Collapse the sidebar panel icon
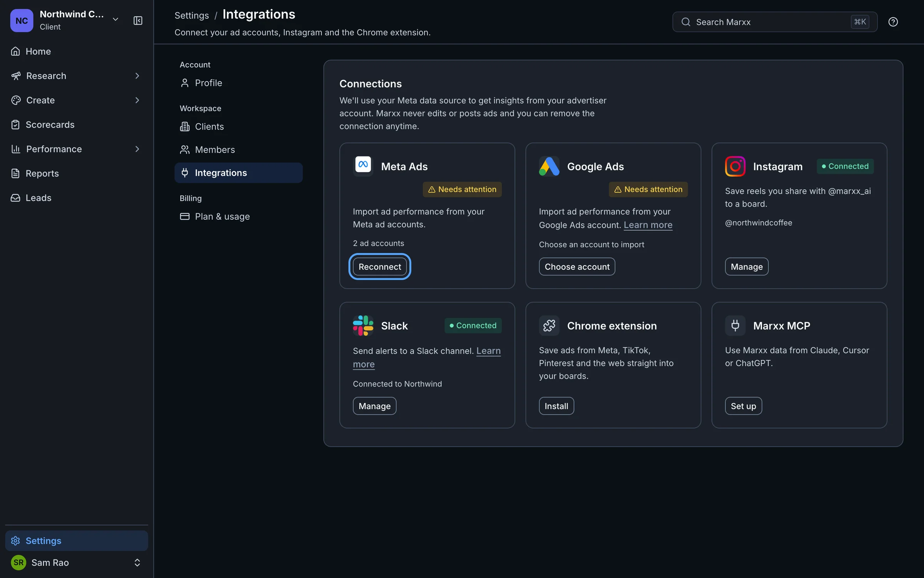This screenshot has height=578, width=924. point(138,20)
